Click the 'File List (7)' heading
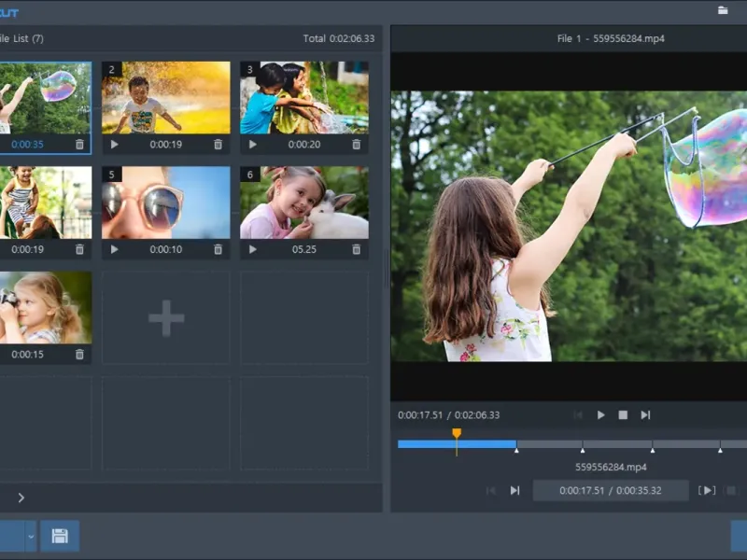This screenshot has height=560, width=747. click(21, 38)
